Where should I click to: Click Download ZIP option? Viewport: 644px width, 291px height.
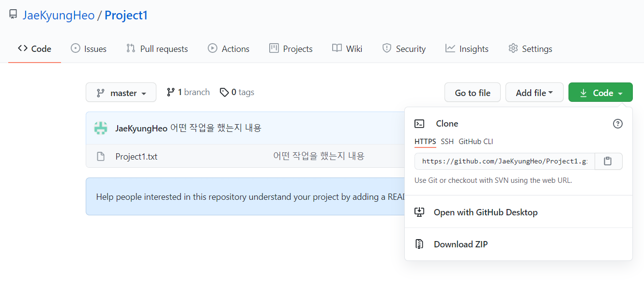(460, 244)
